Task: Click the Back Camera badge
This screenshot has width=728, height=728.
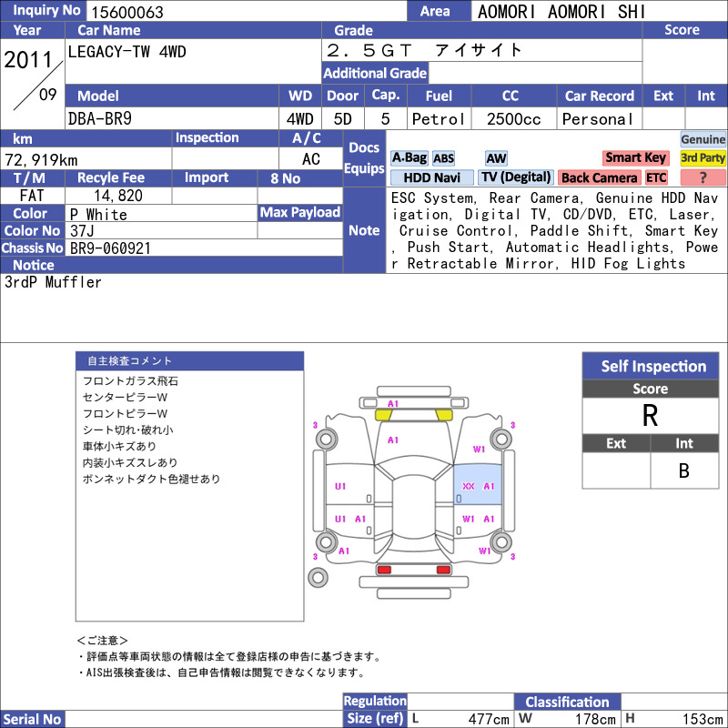Action: click(599, 177)
